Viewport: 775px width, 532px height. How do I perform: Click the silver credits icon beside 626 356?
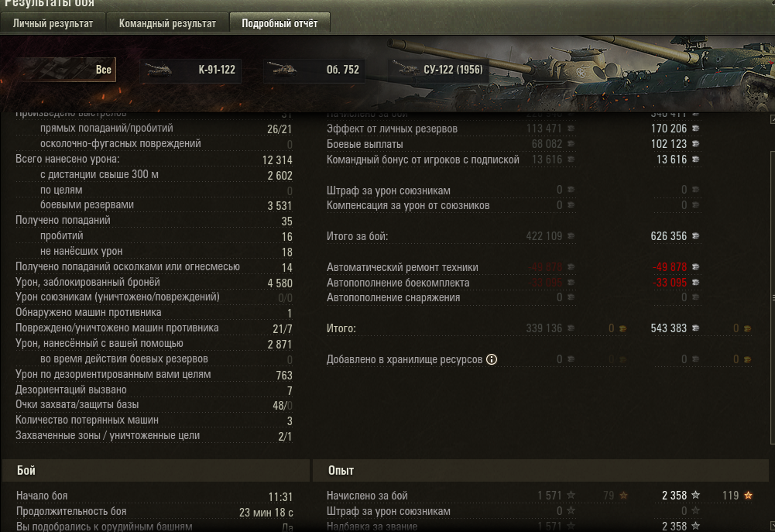pos(695,236)
